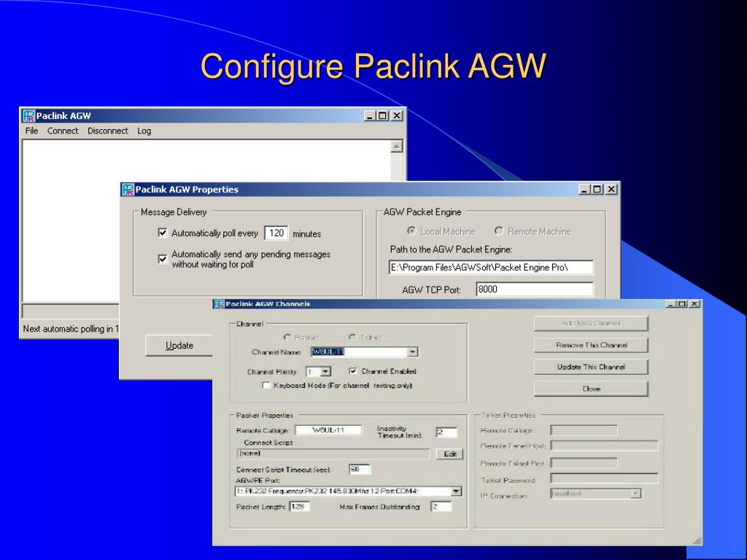This screenshot has width=747, height=560.
Task: Open the Channel Priority dropdown
Action: pos(326,371)
